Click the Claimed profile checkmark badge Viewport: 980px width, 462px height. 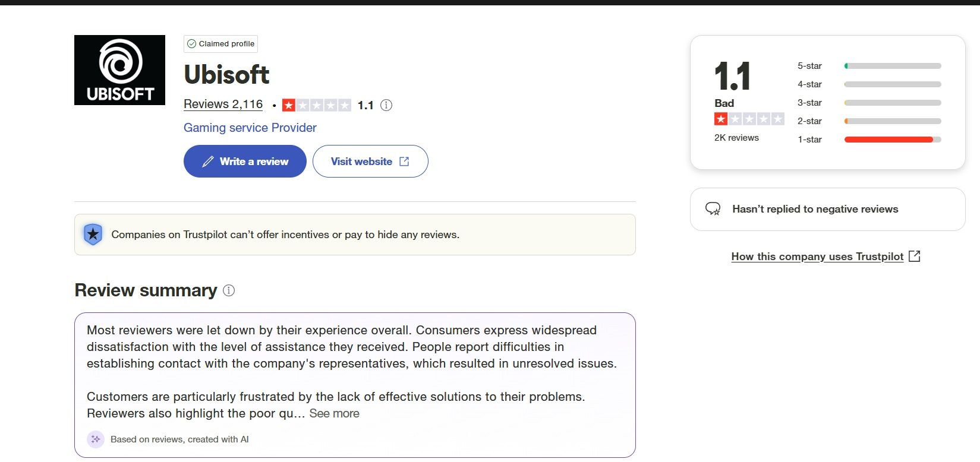(x=191, y=44)
